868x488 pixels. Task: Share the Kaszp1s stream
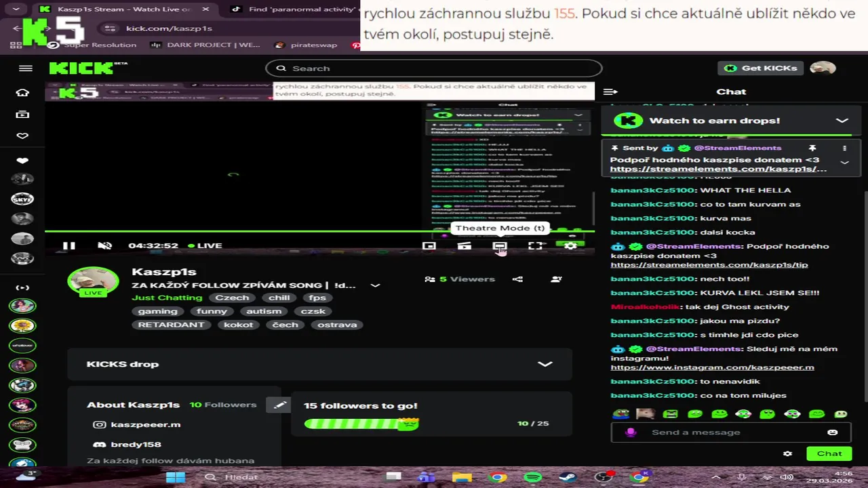point(518,279)
